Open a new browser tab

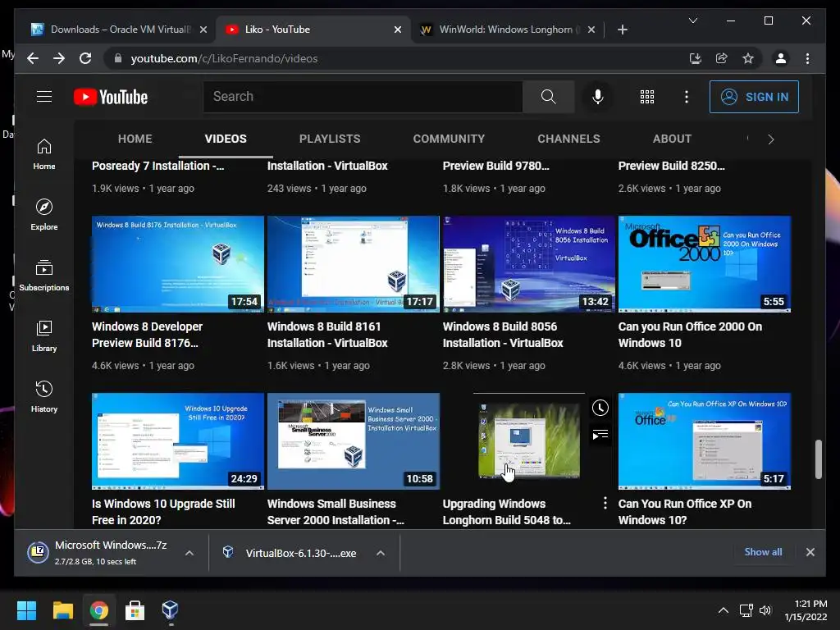click(622, 30)
